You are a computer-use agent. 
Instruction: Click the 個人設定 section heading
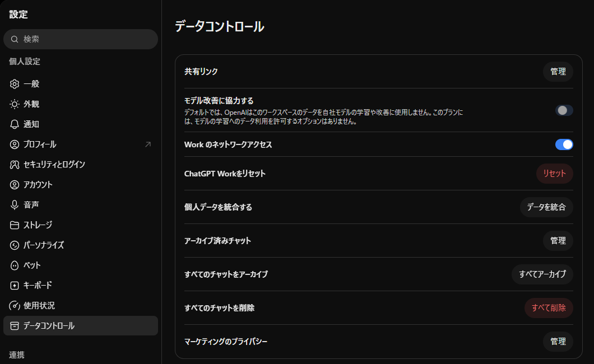[25, 61]
